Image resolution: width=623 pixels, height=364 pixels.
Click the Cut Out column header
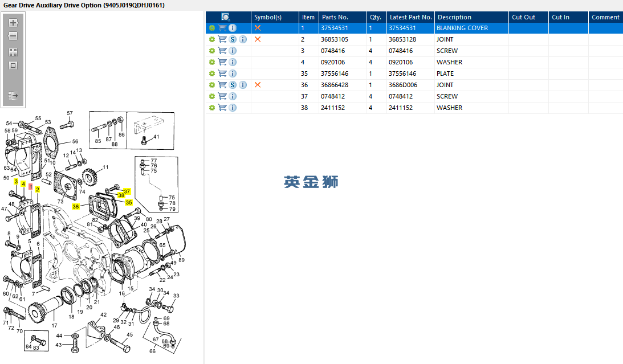click(528, 17)
